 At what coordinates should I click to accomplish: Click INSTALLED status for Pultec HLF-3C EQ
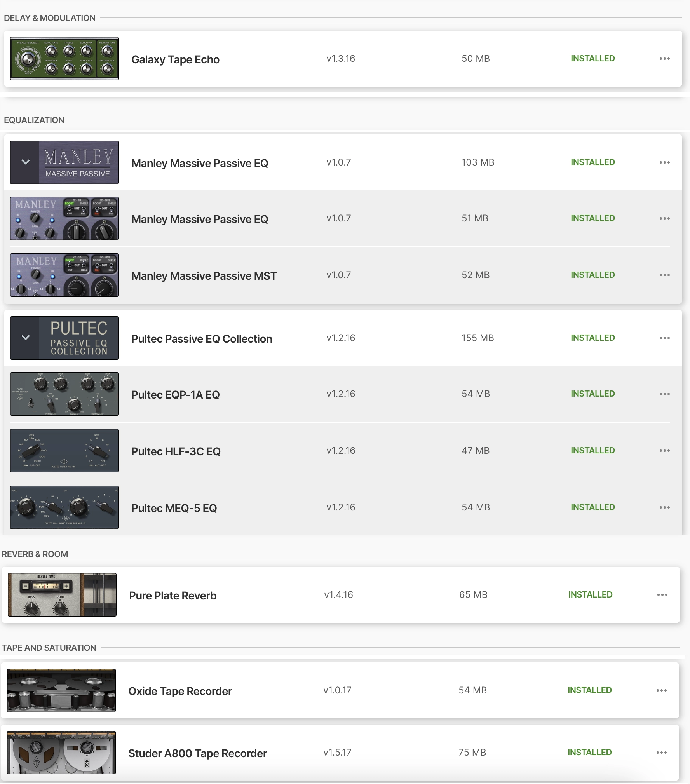[592, 451]
